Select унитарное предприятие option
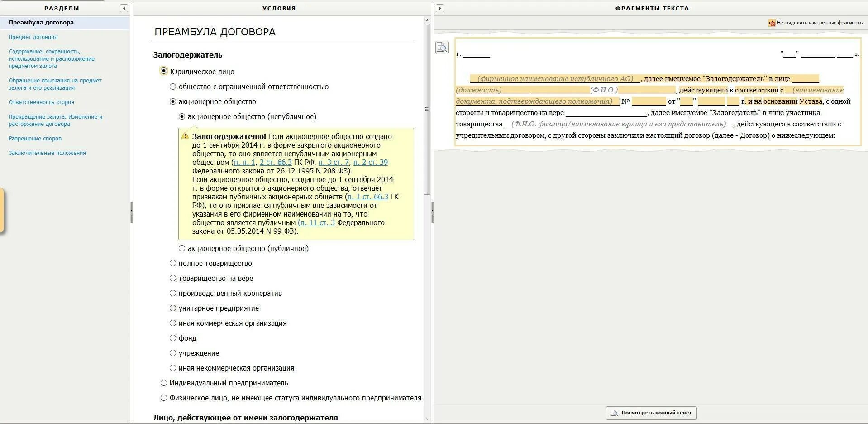Image resolution: width=868 pixels, height=424 pixels. pyautogui.click(x=172, y=308)
